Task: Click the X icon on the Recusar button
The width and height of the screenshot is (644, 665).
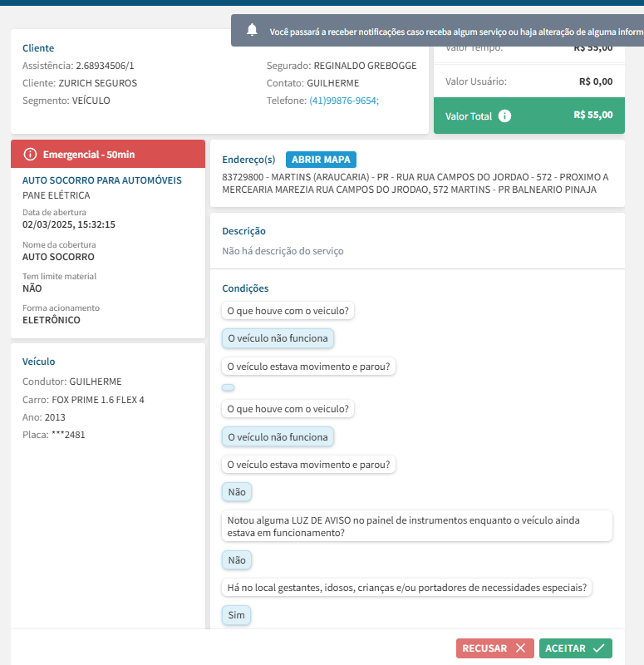Action: (520, 648)
